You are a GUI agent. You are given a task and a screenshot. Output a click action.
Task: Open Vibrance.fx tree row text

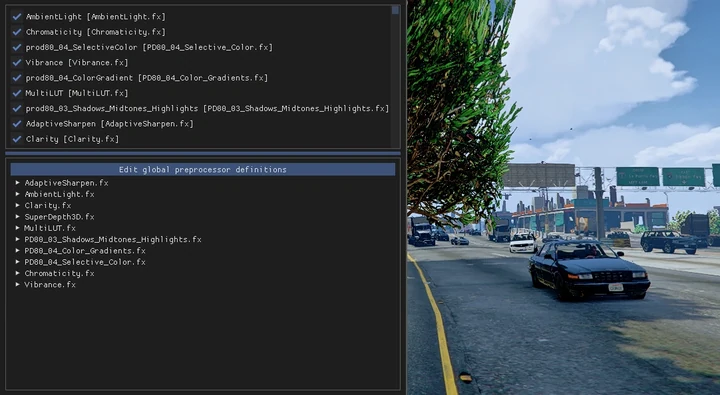[x=50, y=284]
